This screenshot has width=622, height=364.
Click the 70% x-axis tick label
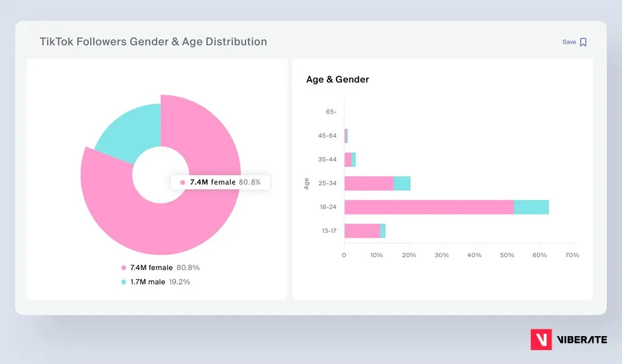tap(572, 255)
